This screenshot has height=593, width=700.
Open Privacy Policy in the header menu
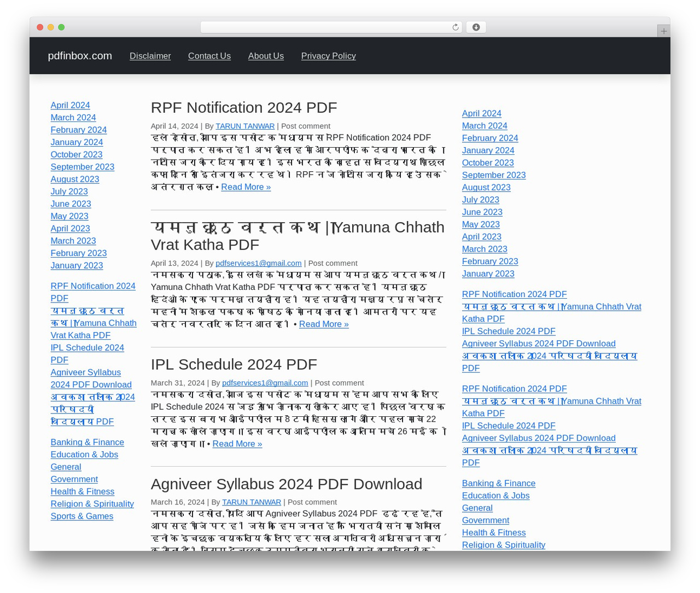[328, 56]
